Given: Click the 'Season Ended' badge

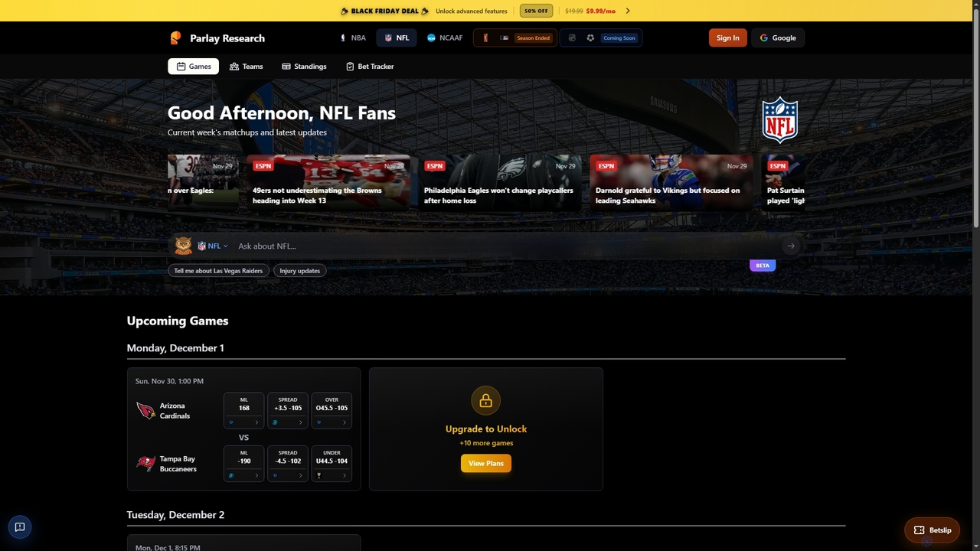Looking at the screenshot, I should 533,37.
